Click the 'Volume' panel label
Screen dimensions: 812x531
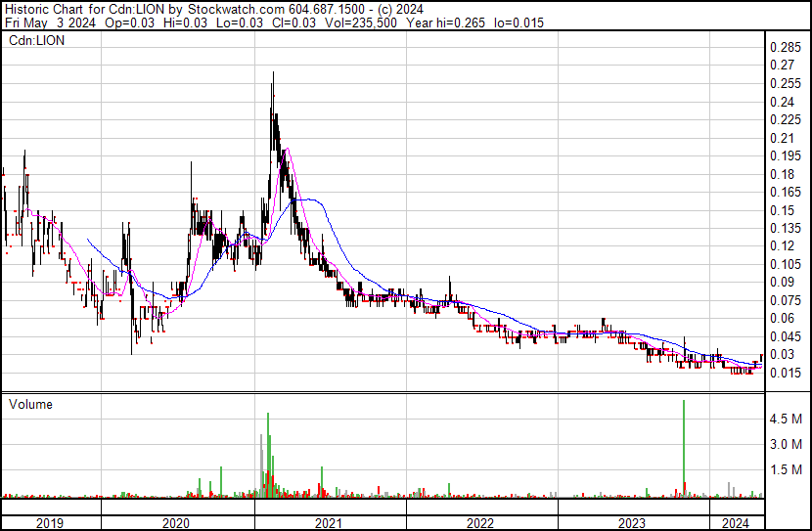[x=30, y=404]
